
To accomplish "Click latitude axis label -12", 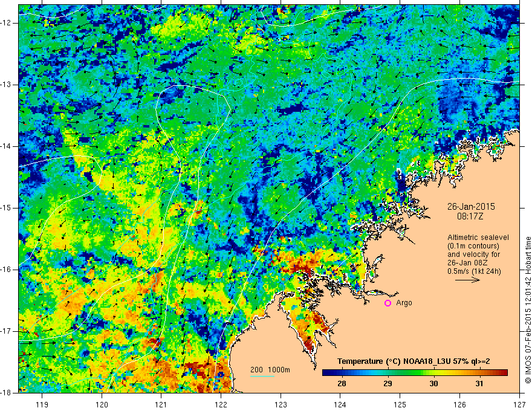I will point(6,23).
